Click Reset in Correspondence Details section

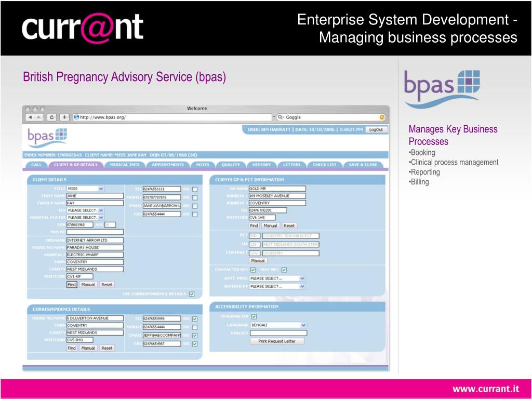(x=107, y=348)
